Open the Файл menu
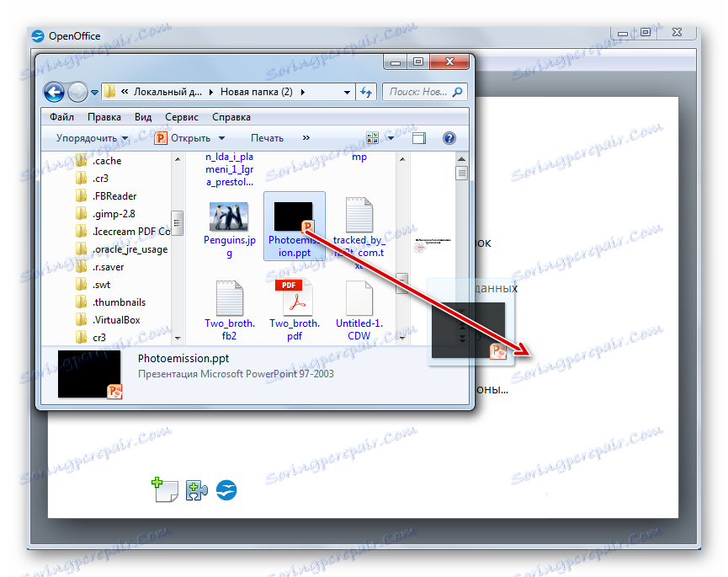The height and width of the screenshot is (577, 728). [61, 117]
